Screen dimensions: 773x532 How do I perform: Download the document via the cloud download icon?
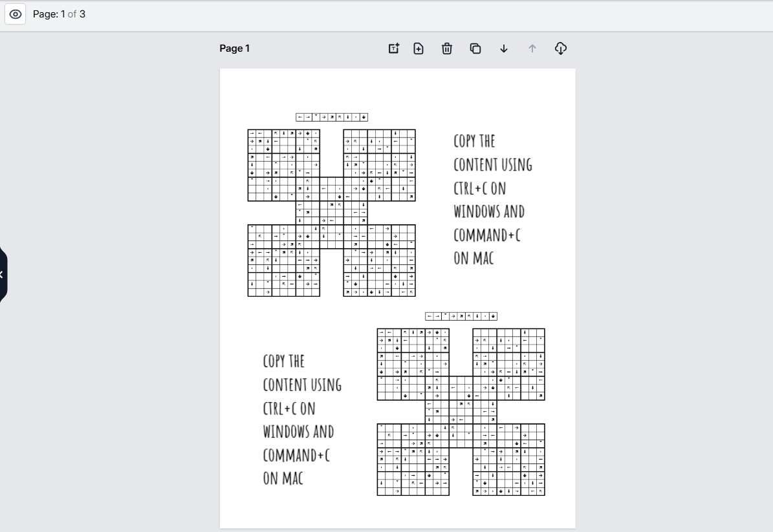coord(560,48)
